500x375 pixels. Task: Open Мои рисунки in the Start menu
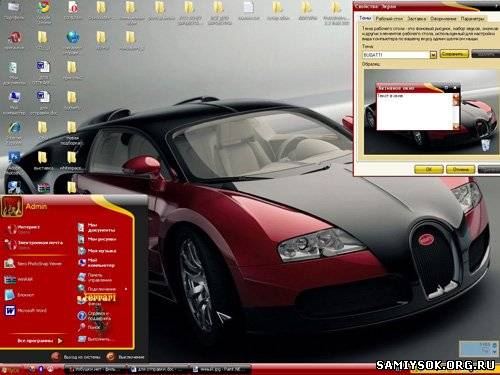(x=97, y=239)
